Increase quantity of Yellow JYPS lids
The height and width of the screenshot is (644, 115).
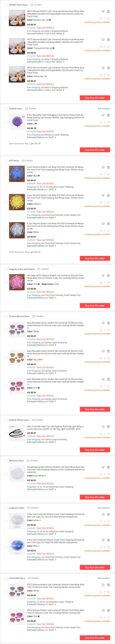pos(108,202)
